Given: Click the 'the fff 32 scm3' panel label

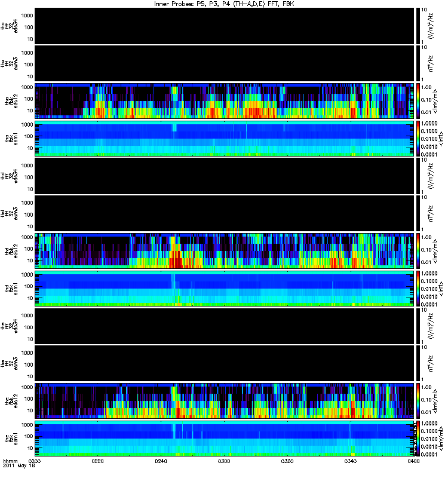Looking at the screenshot, I should [x=9, y=363].
